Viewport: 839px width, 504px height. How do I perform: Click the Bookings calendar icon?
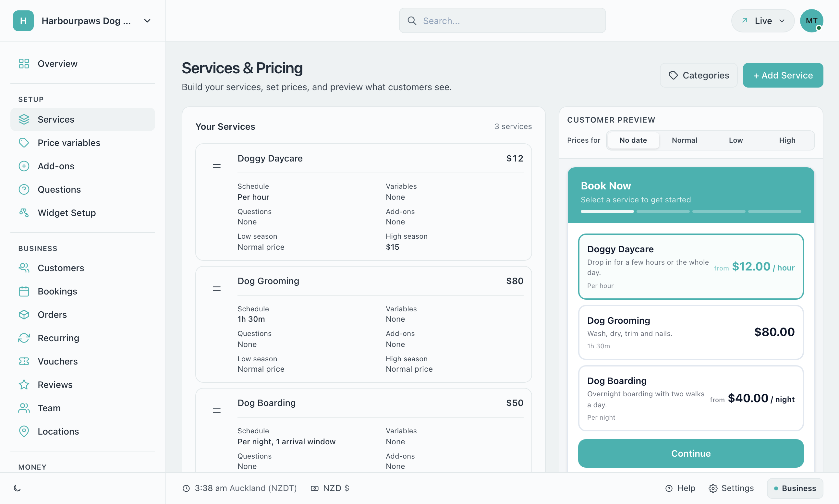pos(24,291)
